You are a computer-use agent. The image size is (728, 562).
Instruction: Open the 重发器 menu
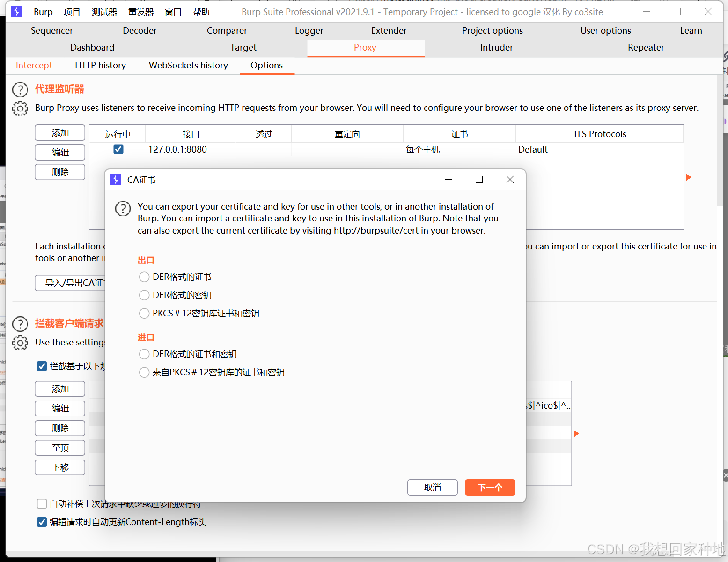pyautogui.click(x=141, y=12)
